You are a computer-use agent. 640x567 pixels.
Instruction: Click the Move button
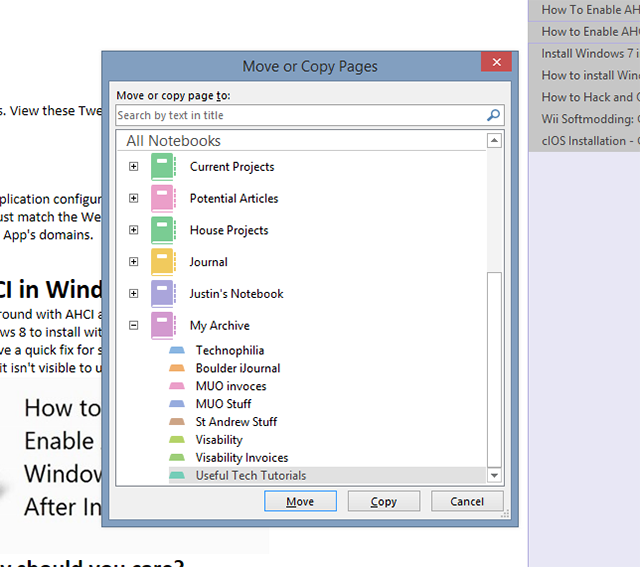coord(300,501)
